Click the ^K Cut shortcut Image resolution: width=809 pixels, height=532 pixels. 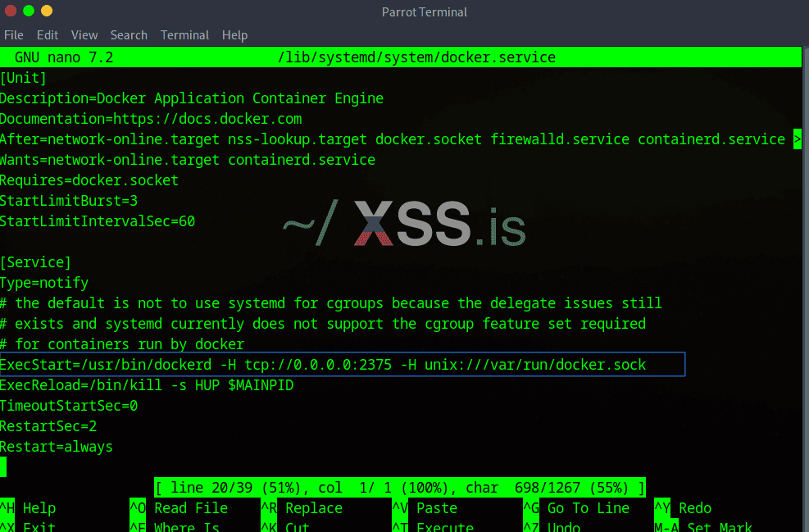pos(285,525)
